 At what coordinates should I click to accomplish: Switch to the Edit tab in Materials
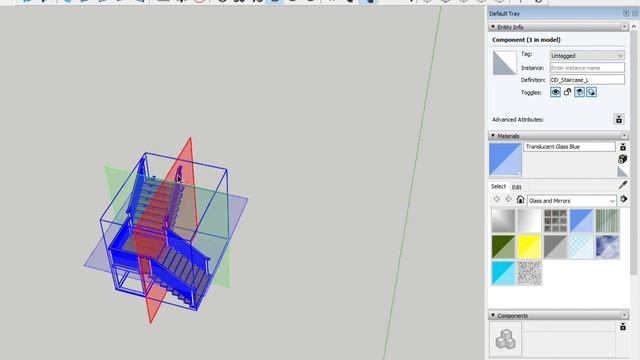pos(517,187)
